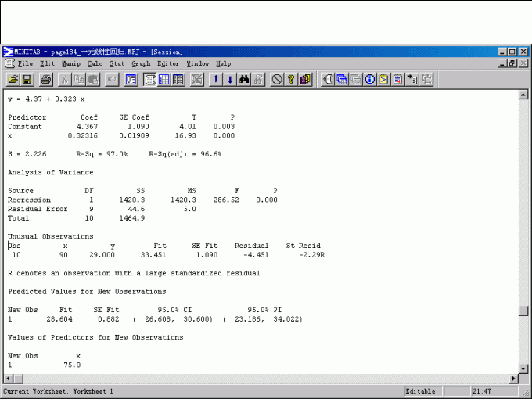Restore the inner Session document window

pos(512,63)
